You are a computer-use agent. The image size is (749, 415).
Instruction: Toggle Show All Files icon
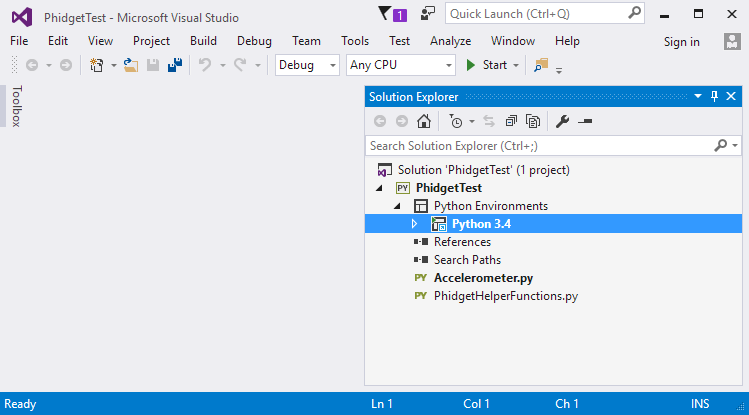(x=533, y=121)
